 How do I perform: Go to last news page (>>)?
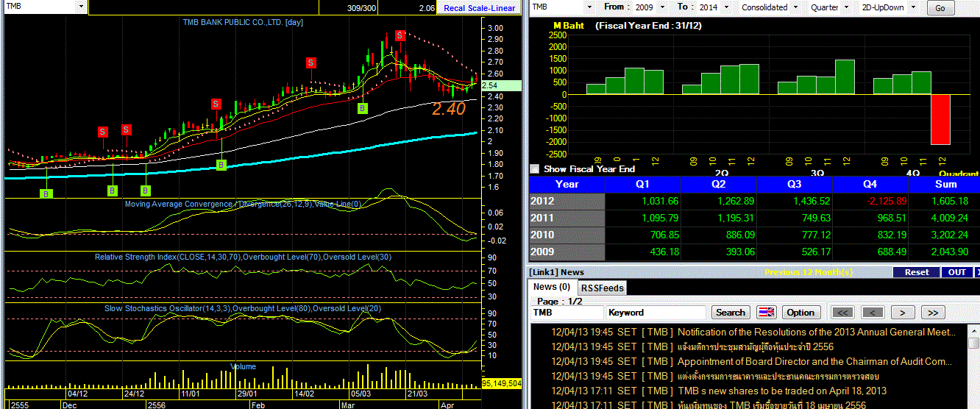tap(933, 313)
